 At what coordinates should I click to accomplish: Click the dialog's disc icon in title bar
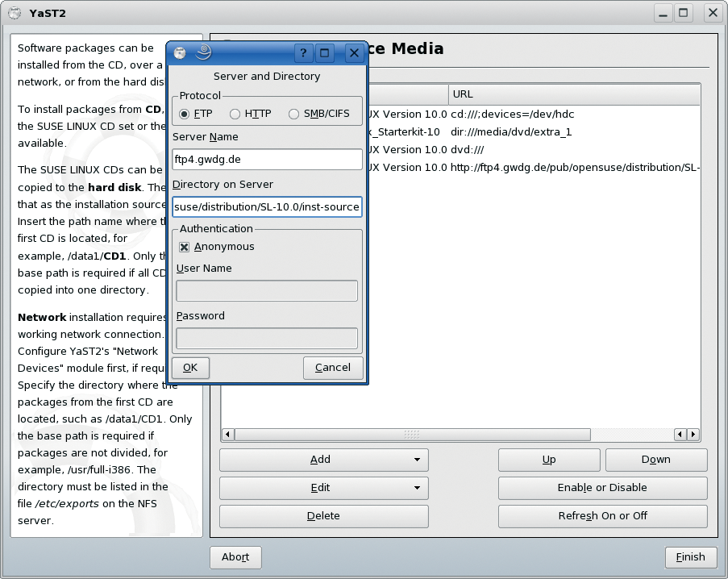click(180, 53)
